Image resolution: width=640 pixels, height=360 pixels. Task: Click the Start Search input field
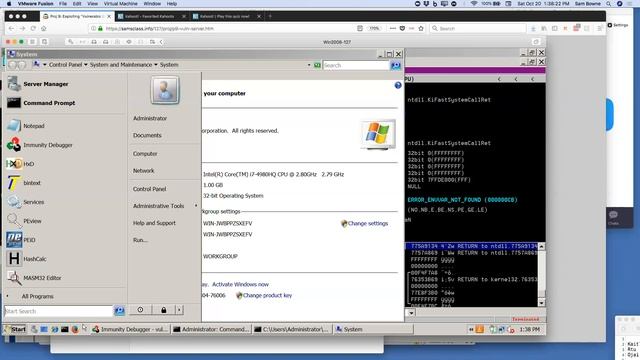pyautogui.click(x=58, y=311)
